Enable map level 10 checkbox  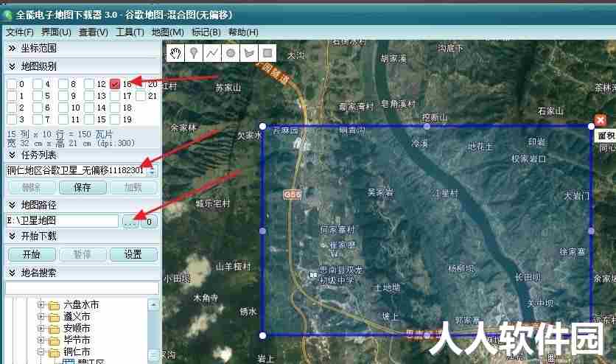point(63,108)
